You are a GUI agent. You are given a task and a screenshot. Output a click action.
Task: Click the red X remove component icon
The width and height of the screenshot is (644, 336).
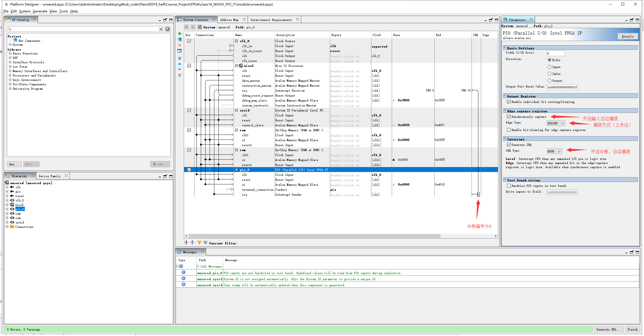180,45
